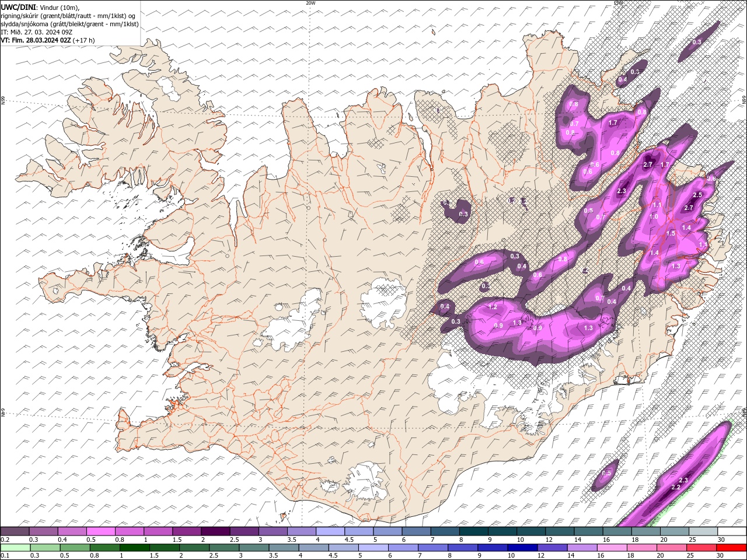This screenshot has width=747, height=560.
Task: Click the 'IT: Mið. 27. 03. 2024 09Z' line
Action: pyautogui.click(x=36, y=32)
